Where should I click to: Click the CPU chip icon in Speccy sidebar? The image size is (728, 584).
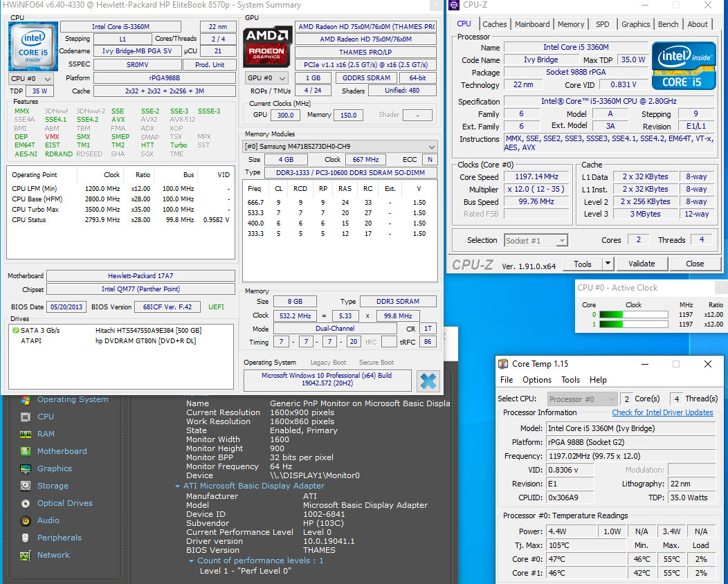pos(26,417)
